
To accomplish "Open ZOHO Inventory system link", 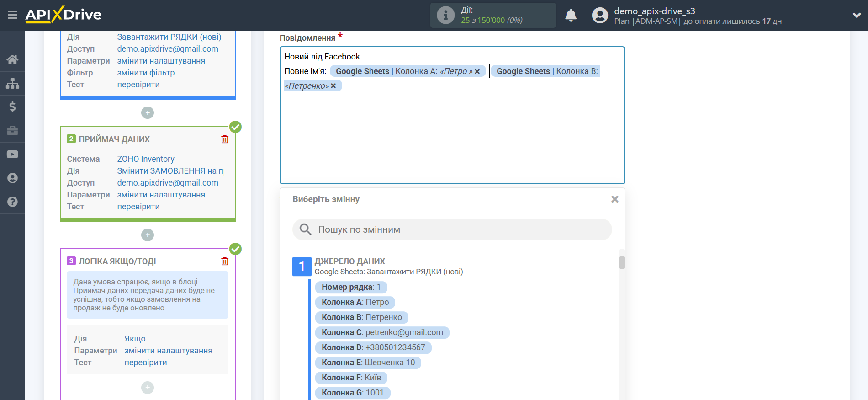I will [146, 159].
